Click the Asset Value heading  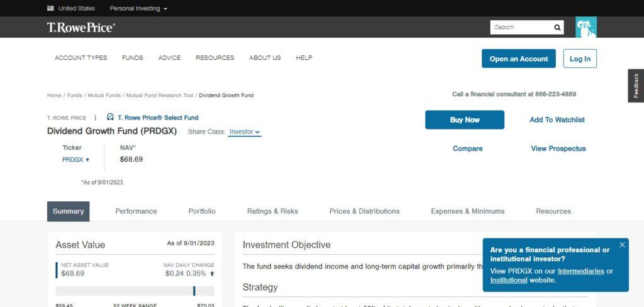tap(80, 245)
